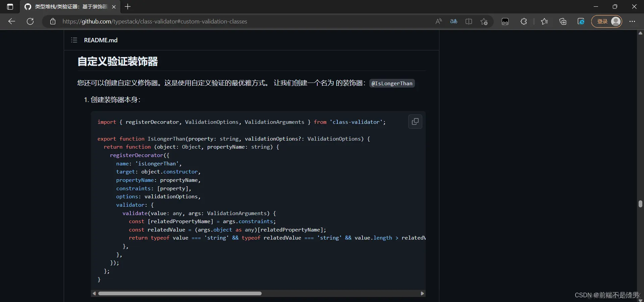Click the 'constraints: [property],' code line
Screen dimensions: 644x302
pyautogui.click(x=154, y=189)
